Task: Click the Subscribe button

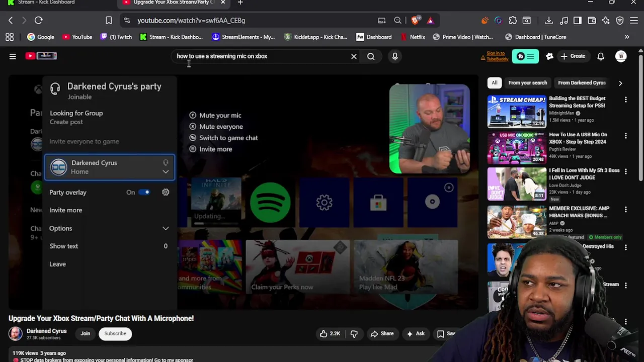Action: coord(115,334)
